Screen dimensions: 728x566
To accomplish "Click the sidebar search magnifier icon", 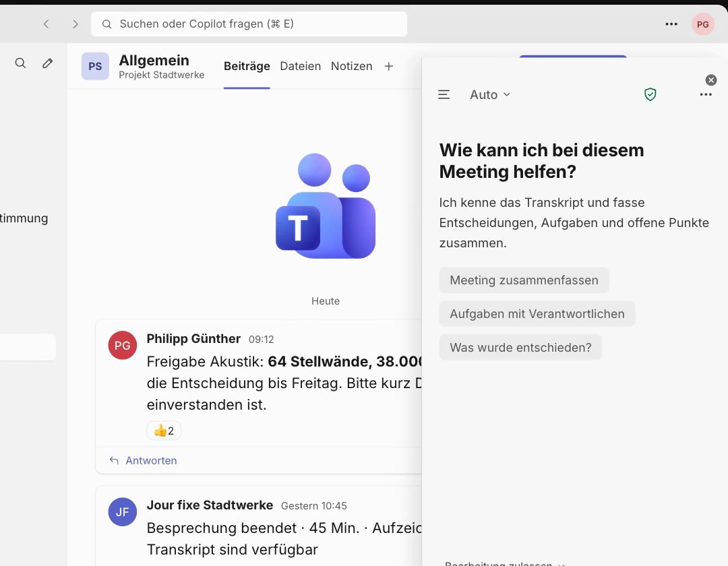I will click(20, 63).
